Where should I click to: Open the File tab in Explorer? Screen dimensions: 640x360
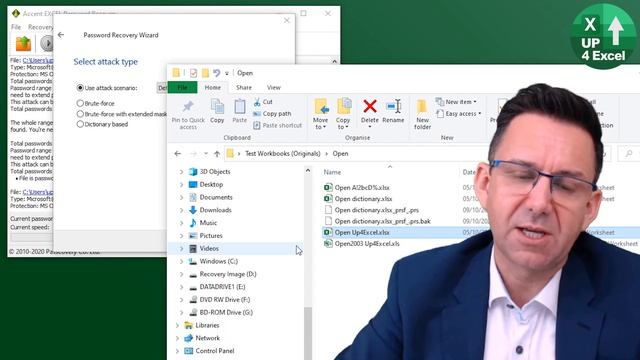tap(182, 87)
